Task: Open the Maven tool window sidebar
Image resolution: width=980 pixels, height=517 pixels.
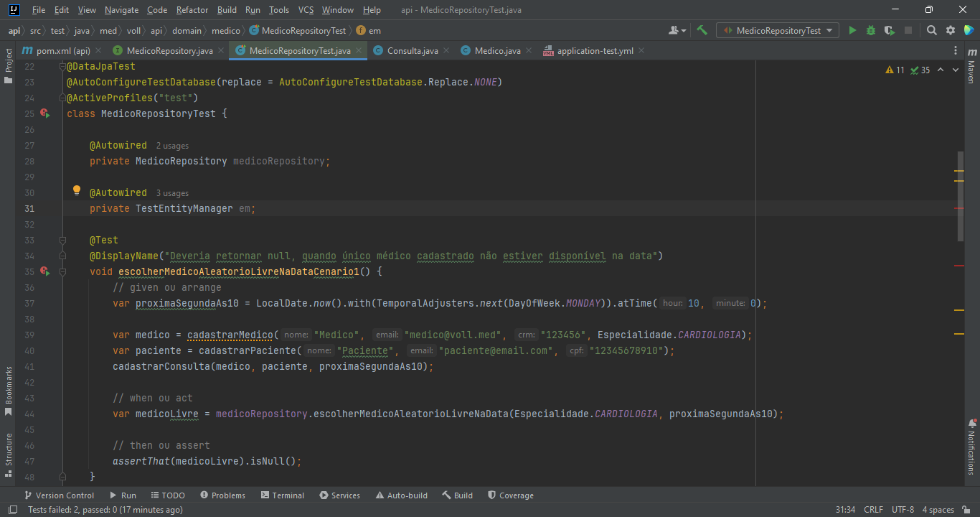Action: click(x=971, y=67)
